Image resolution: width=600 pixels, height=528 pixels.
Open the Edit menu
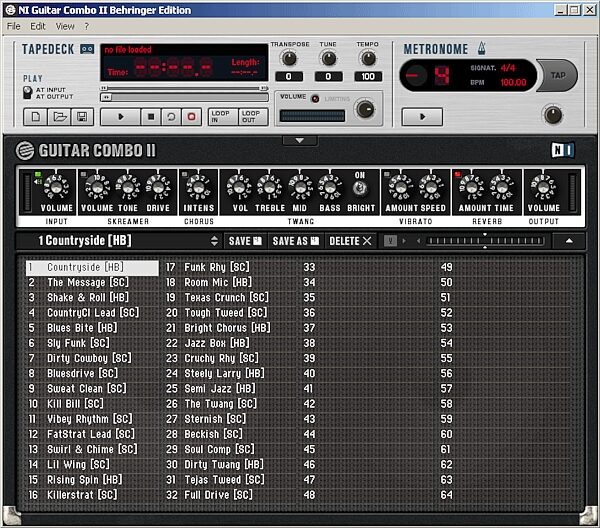click(x=38, y=26)
